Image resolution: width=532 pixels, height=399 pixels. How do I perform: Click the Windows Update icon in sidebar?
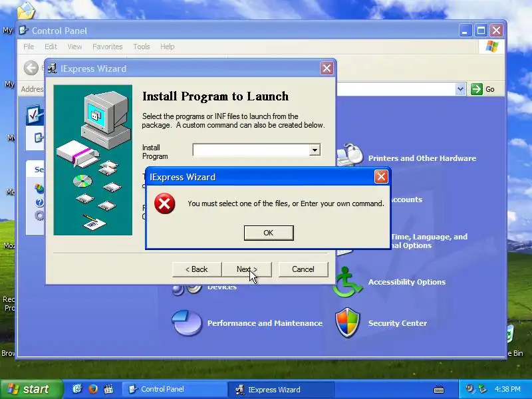pos(39,188)
